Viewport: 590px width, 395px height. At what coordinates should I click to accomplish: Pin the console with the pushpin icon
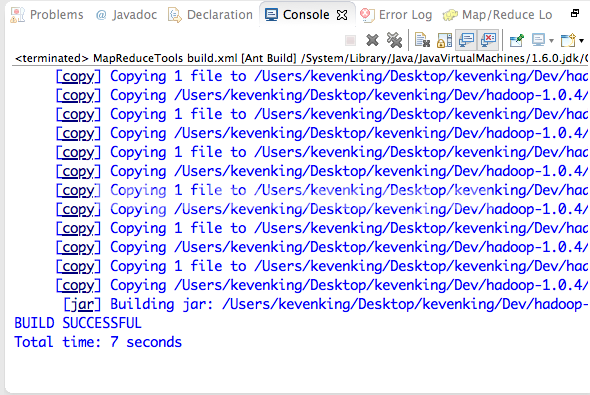517,40
